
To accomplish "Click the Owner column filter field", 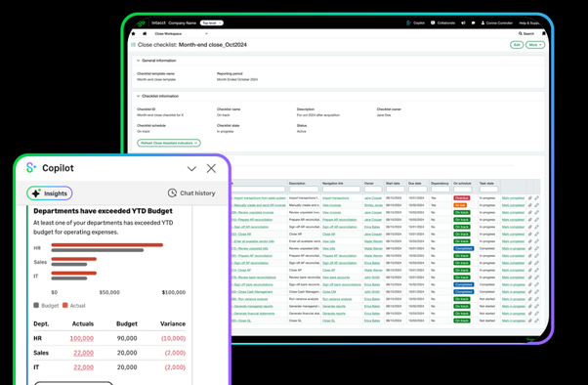I will pyautogui.click(x=373, y=190).
